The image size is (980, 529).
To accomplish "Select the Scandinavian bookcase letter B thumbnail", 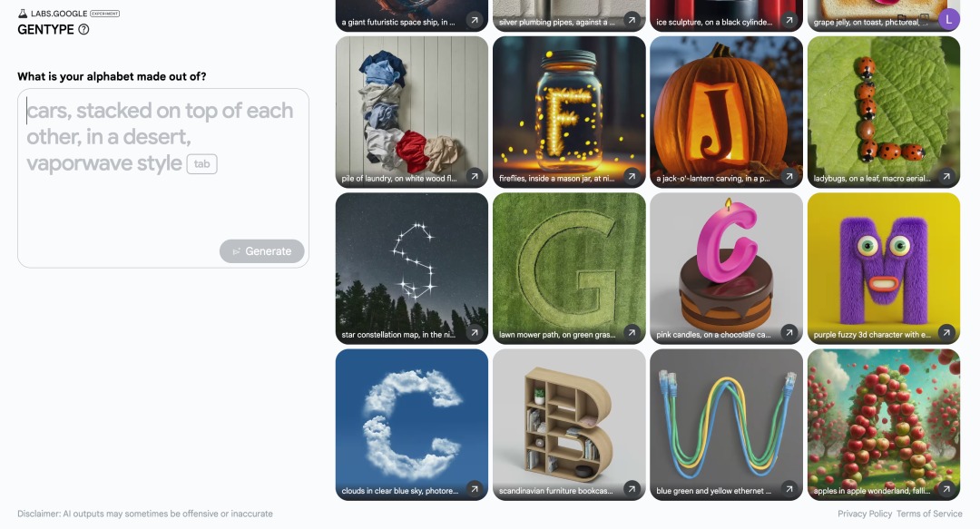I will click(569, 425).
